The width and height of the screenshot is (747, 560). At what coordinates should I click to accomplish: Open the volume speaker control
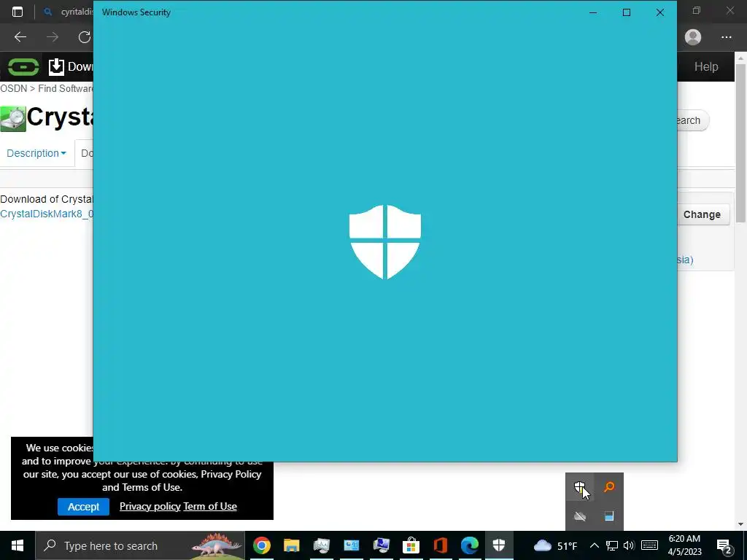629,545
